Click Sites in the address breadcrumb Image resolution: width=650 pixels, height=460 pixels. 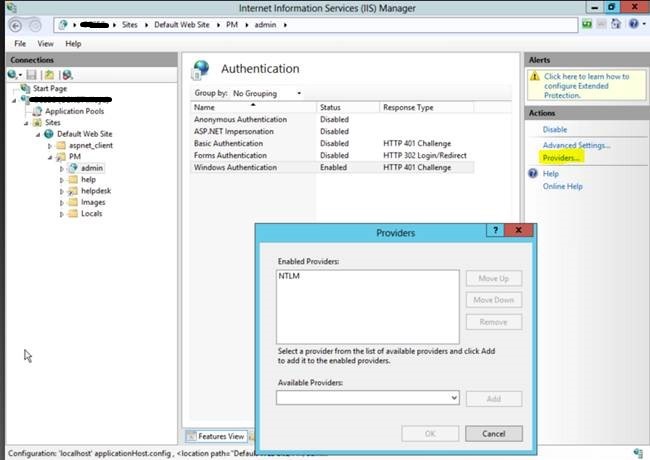click(x=129, y=25)
